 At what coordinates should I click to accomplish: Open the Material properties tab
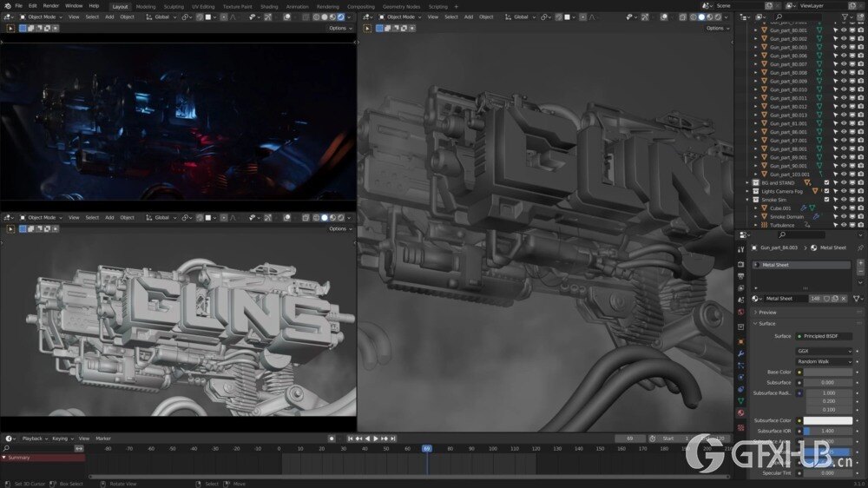coord(740,413)
